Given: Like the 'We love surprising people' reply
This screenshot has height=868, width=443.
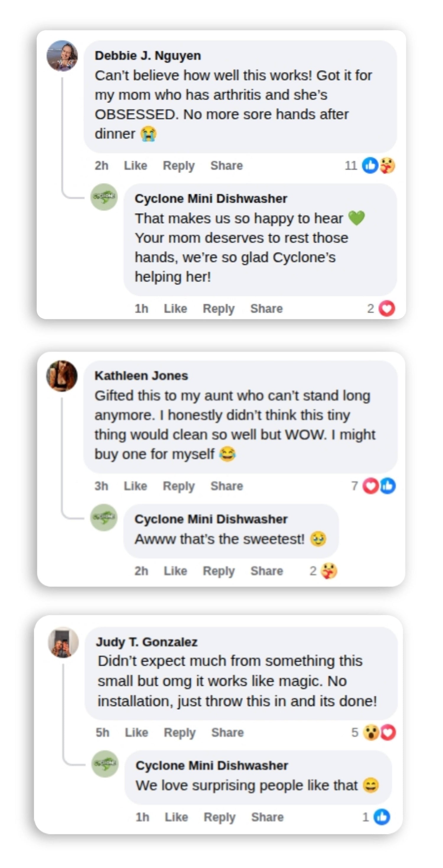Looking at the screenshot, I should pos(176,817).
